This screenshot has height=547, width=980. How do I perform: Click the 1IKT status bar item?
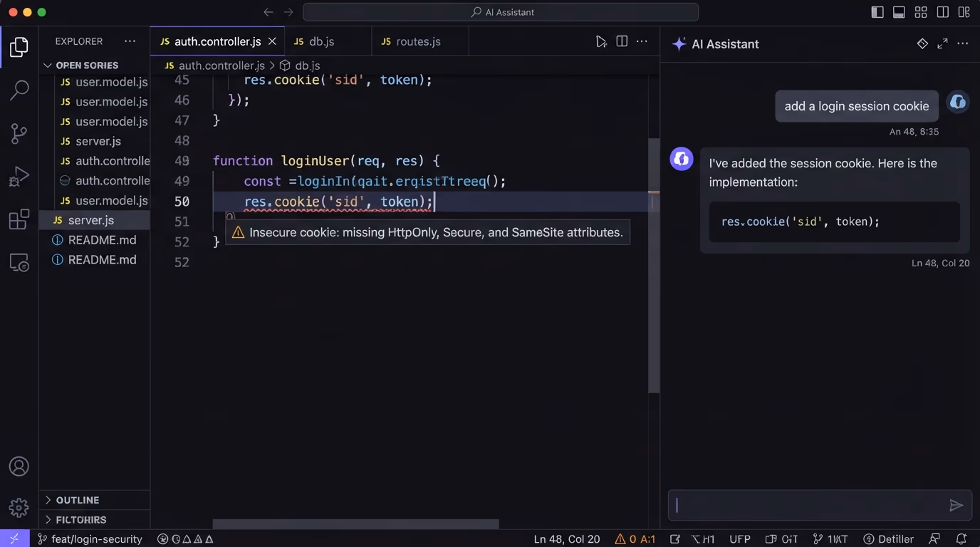pyautogui.click(x=830, y=538)
